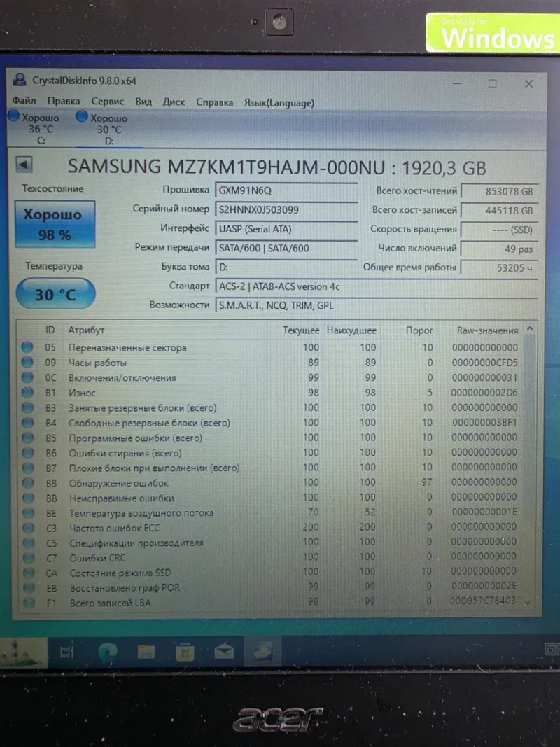Click the Хорошо 98 % health status button
This screenshot has width=560, height=747.
[55, 225]
